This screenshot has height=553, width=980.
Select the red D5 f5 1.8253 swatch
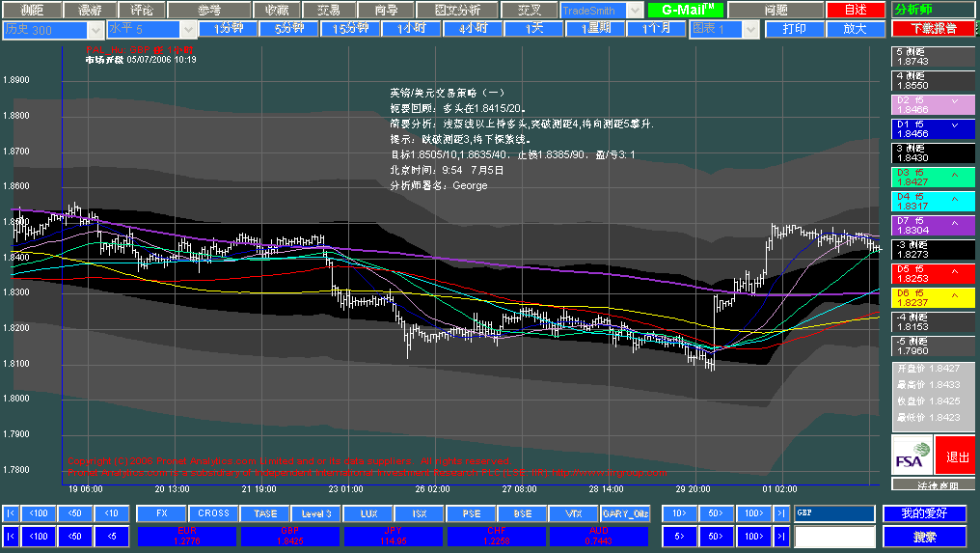[933, 274]
